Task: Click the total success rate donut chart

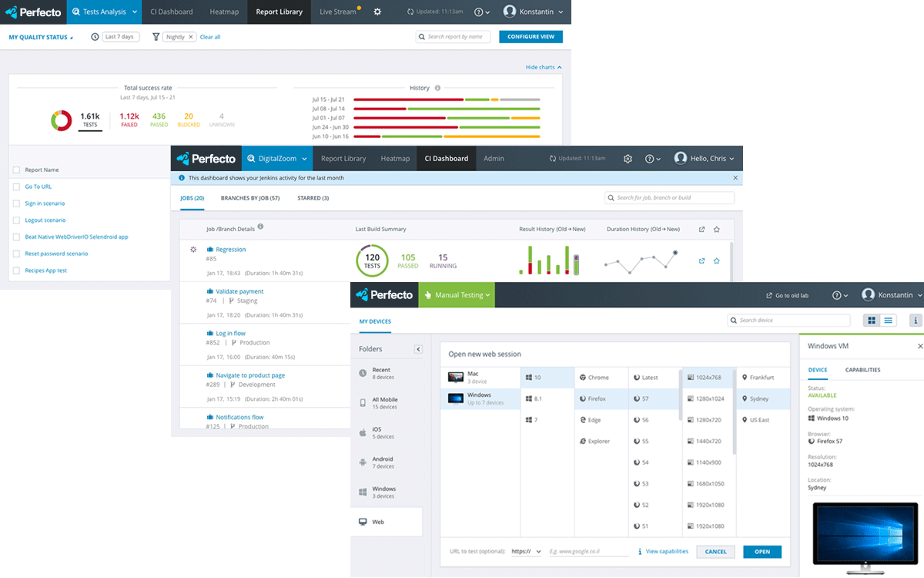Action: 62,120
